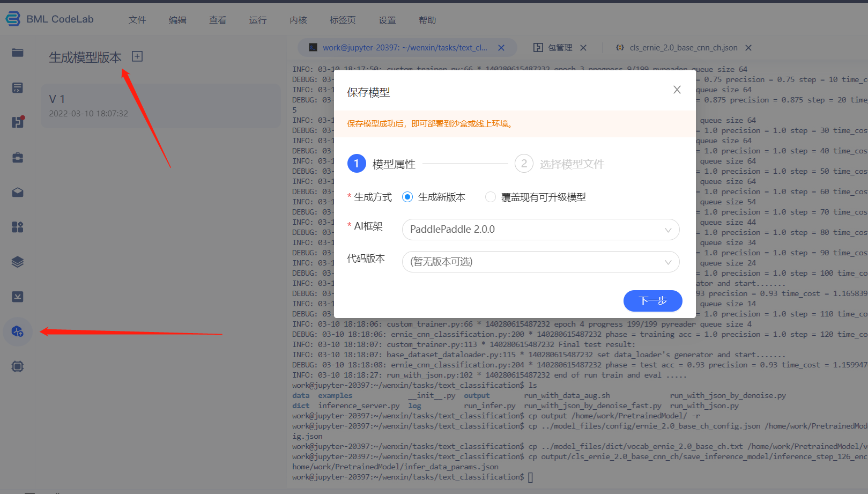
Task: Select the generate model version sidebar icon
Action: [x=18, y=331]
